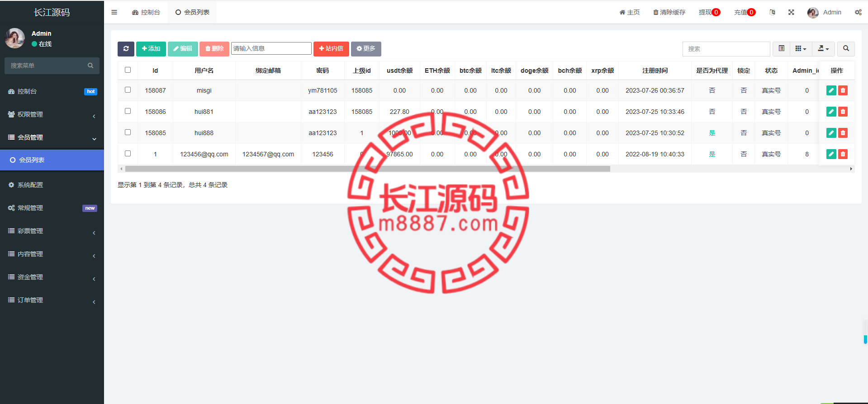Focus the table 搜索 search box
The width and height of the screenshot is (868, 404).
pyautogui.click(x=726, y=49)
